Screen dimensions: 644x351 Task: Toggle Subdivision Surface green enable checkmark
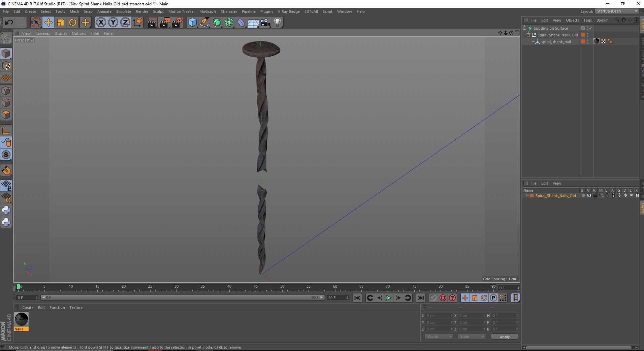590,28
